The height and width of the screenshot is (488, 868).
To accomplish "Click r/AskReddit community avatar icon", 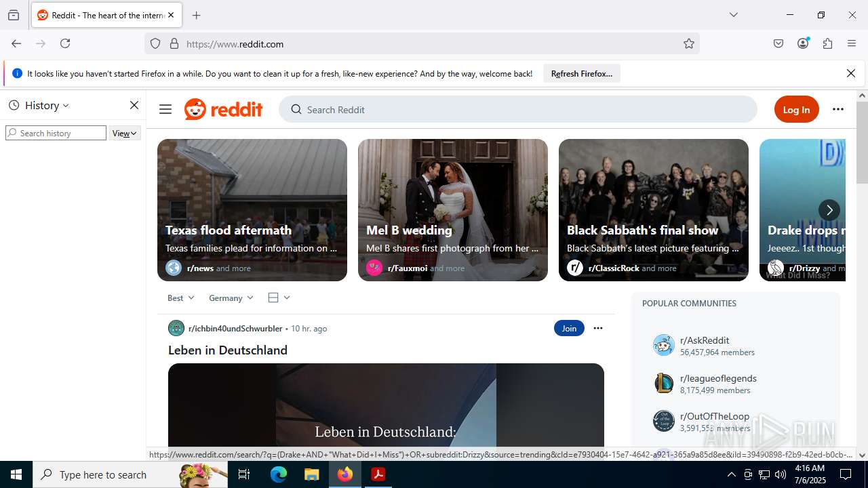I will point(664,345).
